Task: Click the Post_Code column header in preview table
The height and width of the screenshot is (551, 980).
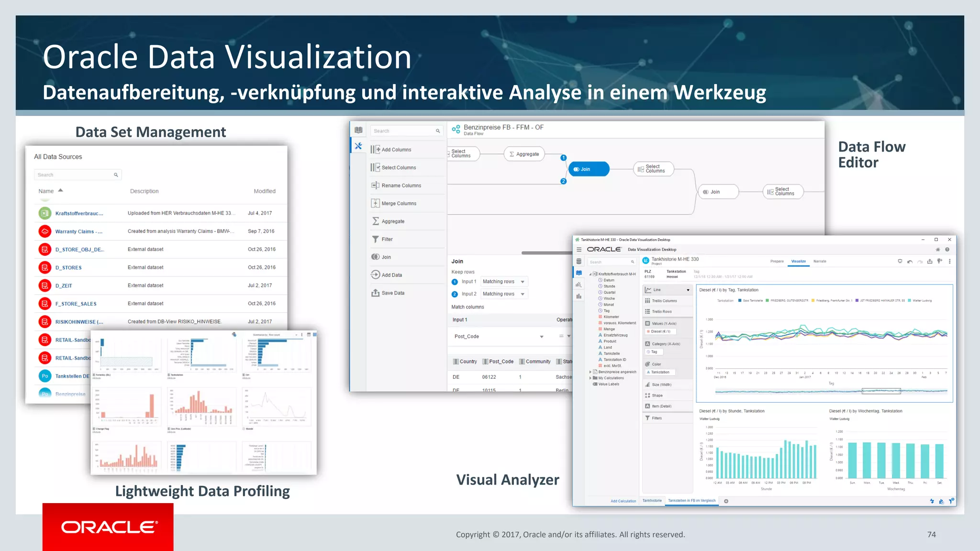Action: [x=498, y=362]
